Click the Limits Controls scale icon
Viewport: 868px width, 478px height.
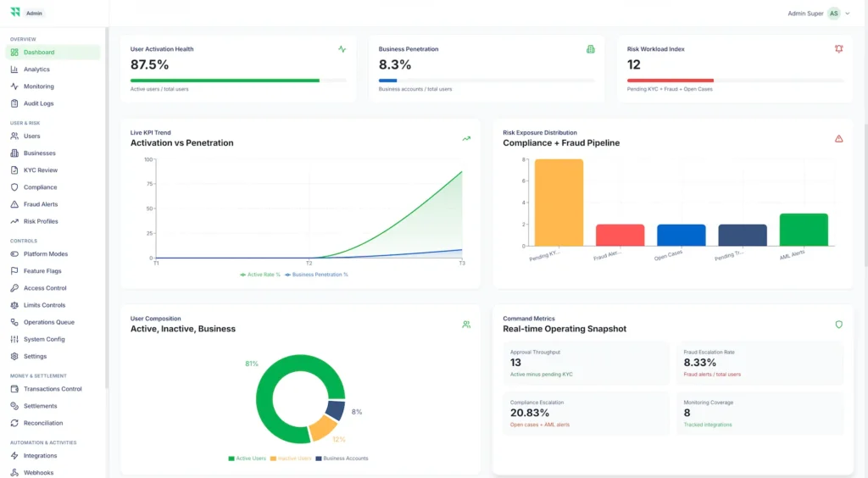click(14, 305)
